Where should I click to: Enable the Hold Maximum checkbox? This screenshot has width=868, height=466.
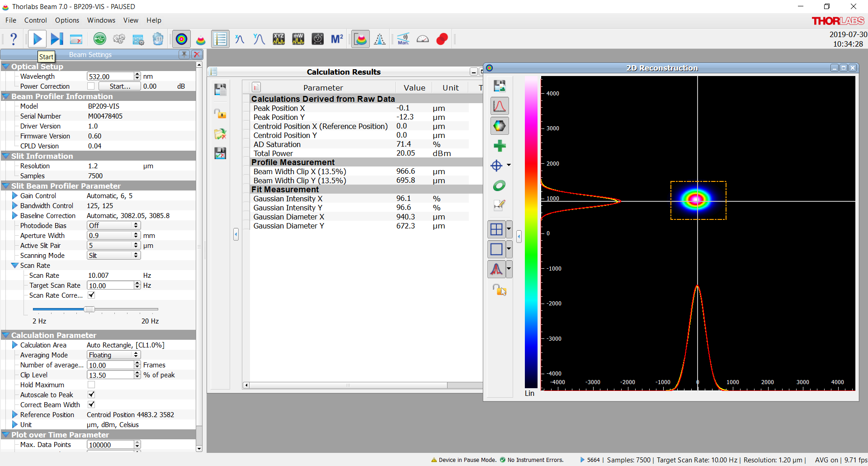click(91, 385)
